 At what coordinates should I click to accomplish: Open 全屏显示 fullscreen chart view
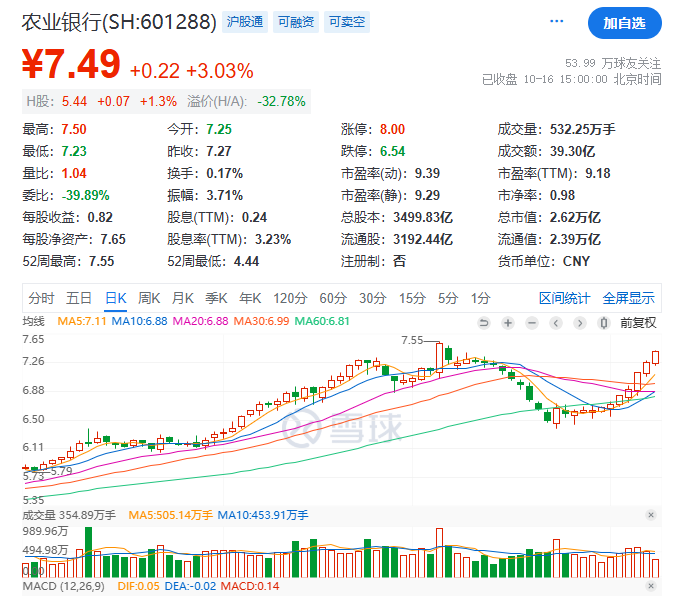pos(628,298)
